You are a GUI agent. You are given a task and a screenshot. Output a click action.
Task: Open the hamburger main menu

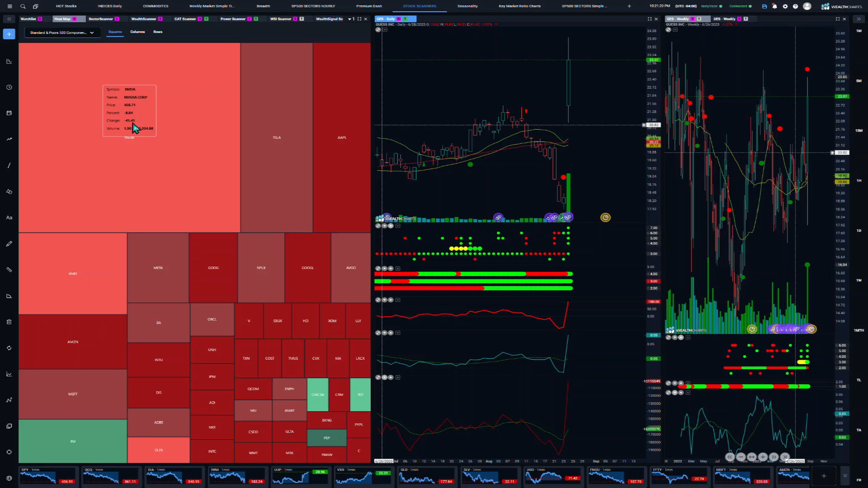9,6
